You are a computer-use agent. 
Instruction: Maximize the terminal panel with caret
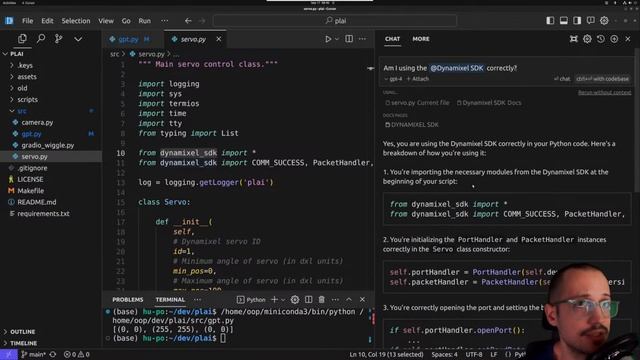click(349, 300)
